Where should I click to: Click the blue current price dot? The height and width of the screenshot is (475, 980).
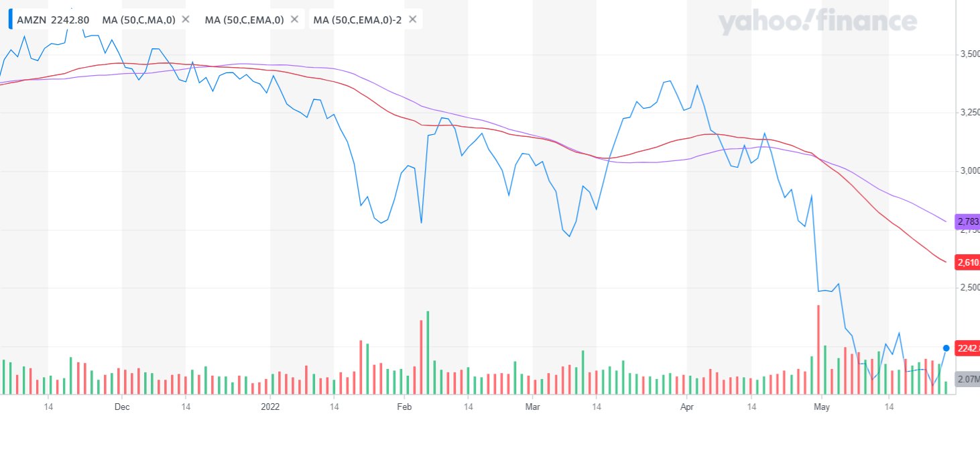coord(946,348)
